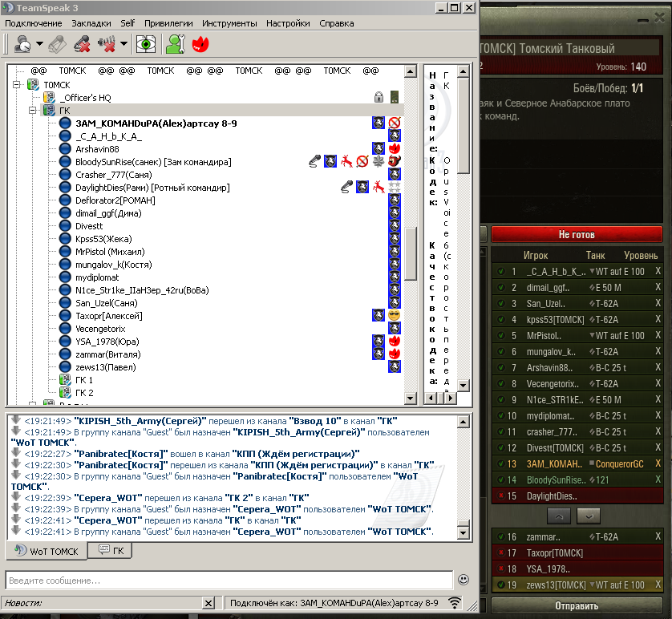
Task: Open the Справка menu
Action: pyautogui.click(x=337, y=23)
